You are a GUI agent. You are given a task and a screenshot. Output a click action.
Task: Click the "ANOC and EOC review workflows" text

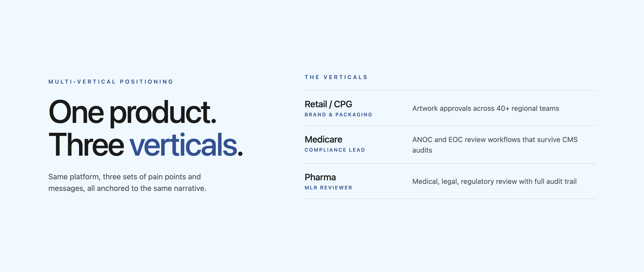point(495,140)
